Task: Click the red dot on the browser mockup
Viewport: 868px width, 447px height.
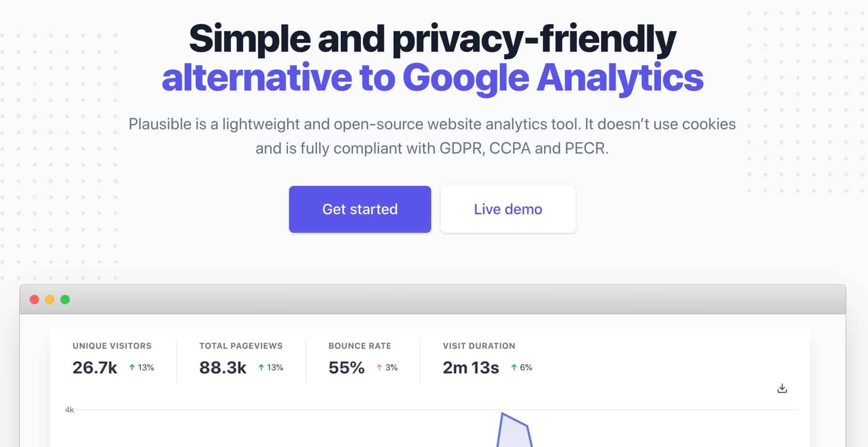Action: coord(34,299)
